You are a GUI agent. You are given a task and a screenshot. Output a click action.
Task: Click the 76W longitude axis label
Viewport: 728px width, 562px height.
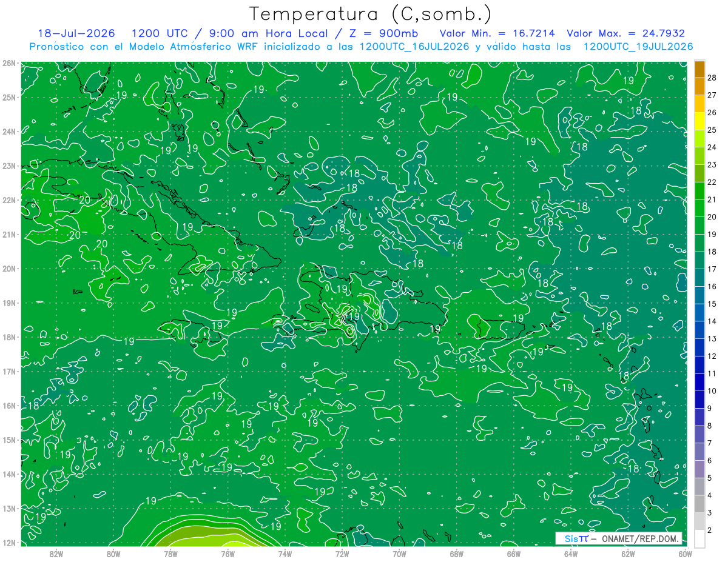click(227, 554)
